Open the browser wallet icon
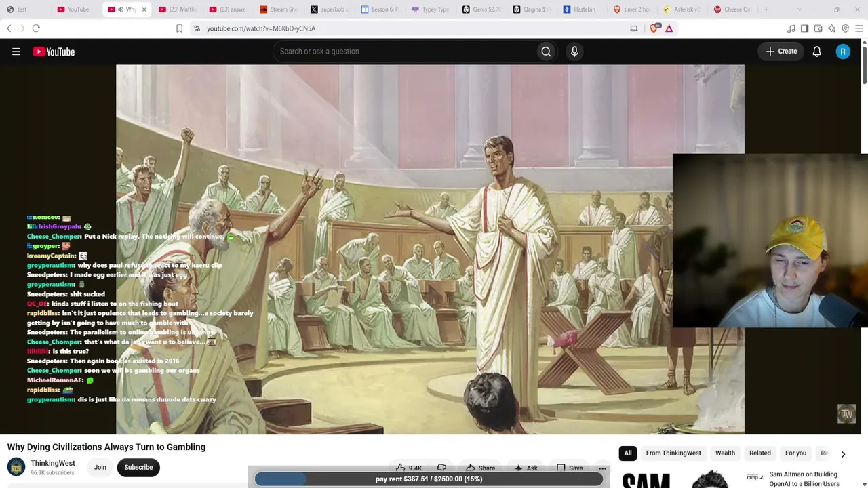868x488 pixels. [818, 28]
